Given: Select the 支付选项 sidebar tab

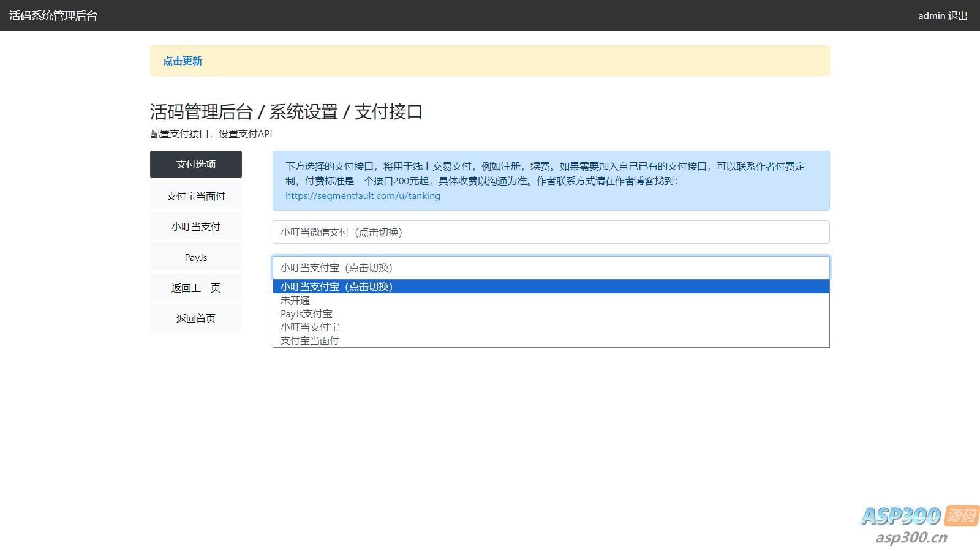Looking at the screenshot, I should pos(196,164).
